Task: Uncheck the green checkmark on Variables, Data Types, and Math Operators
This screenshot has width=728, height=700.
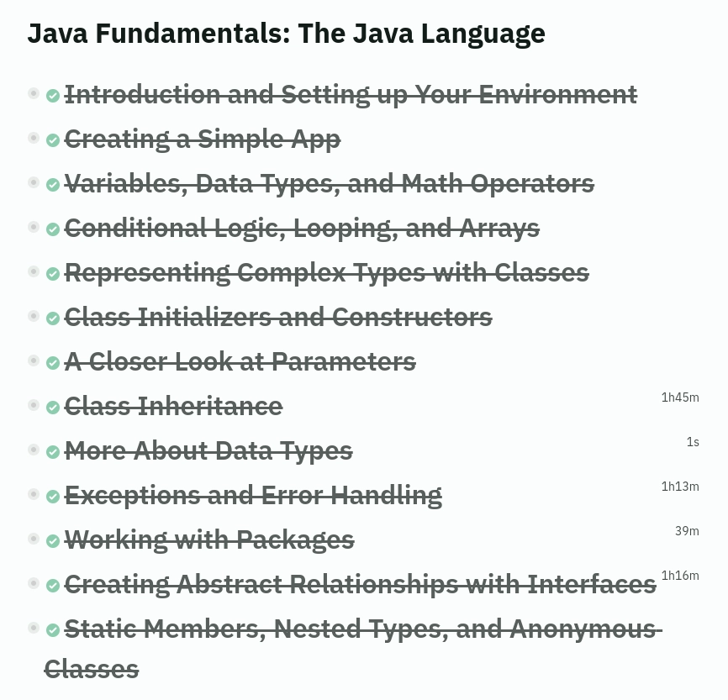Action: [x=53, y=185]
